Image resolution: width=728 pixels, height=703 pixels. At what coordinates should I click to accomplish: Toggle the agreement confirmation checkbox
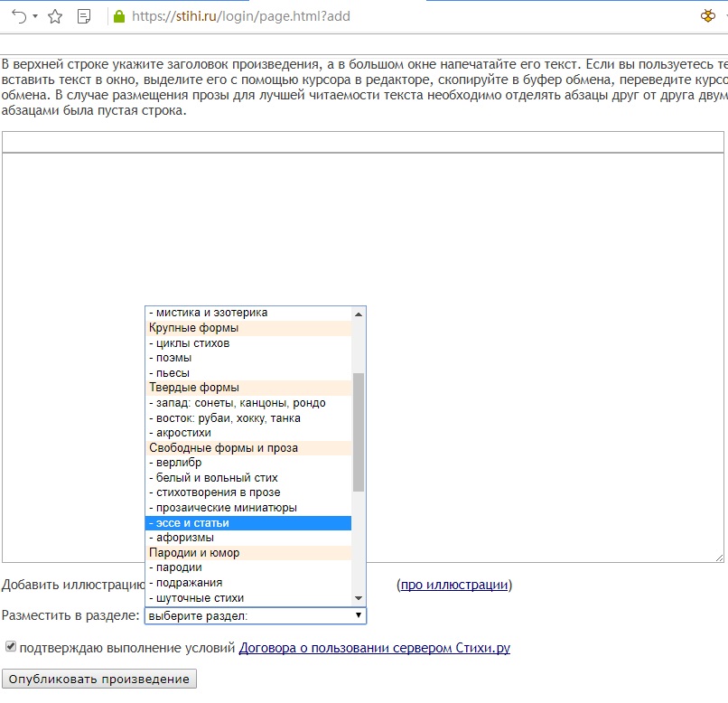tap(11, 647)
